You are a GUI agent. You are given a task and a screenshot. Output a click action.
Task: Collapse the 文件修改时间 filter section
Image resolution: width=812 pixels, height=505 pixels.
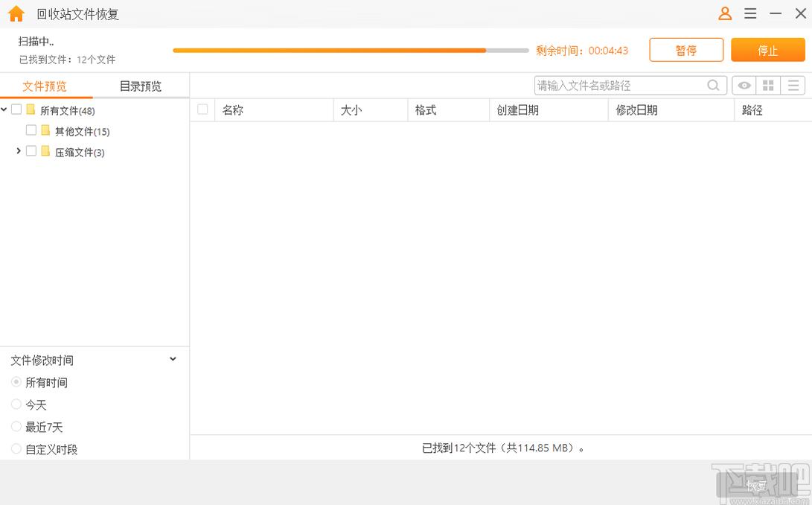tap(173, 359)
